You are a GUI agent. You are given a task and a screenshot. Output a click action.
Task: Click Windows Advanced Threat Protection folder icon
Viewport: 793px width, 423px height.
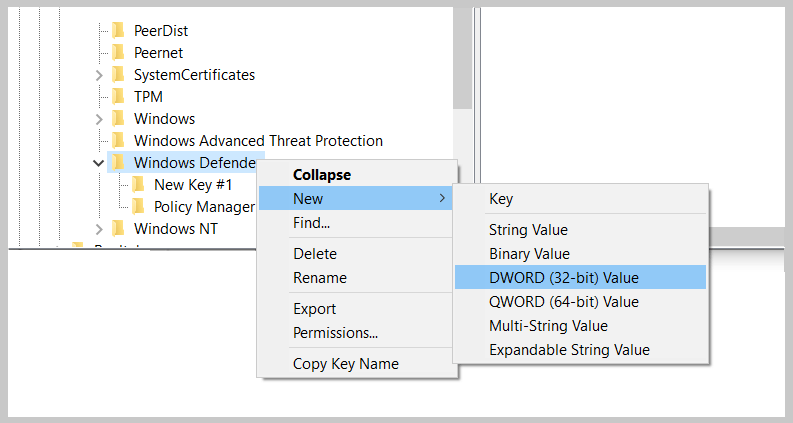coord(118,140)
